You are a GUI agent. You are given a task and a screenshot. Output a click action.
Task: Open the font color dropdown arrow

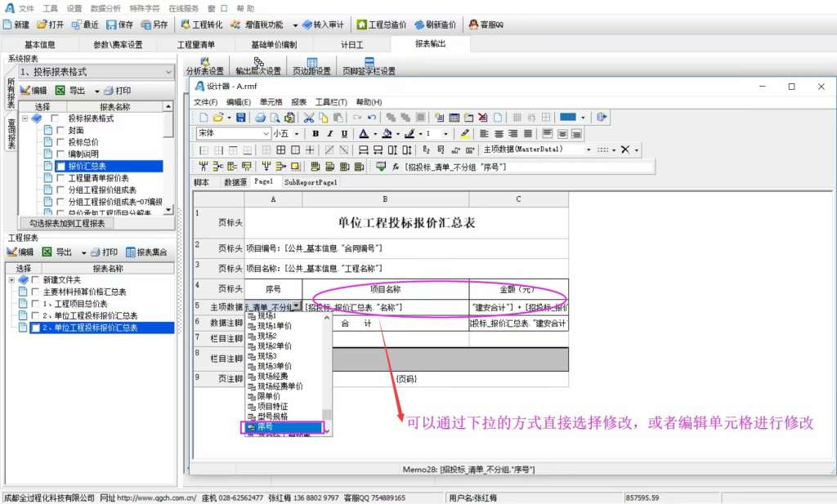click(374, 134)
